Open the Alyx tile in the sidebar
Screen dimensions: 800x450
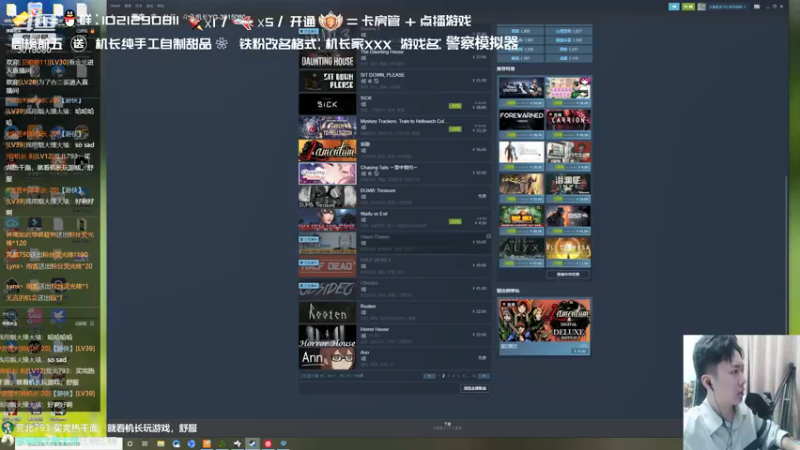click(521, 252)
